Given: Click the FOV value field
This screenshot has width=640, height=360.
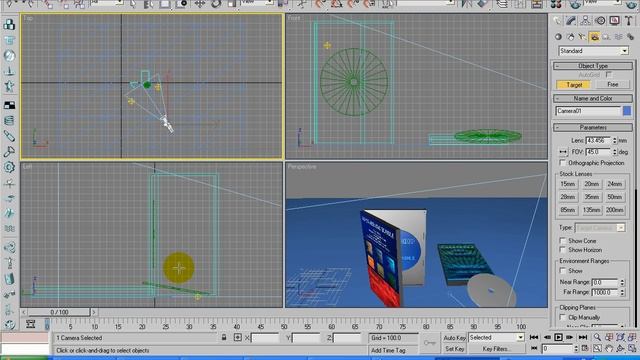Looking at the screenshot, I should 598,152.
